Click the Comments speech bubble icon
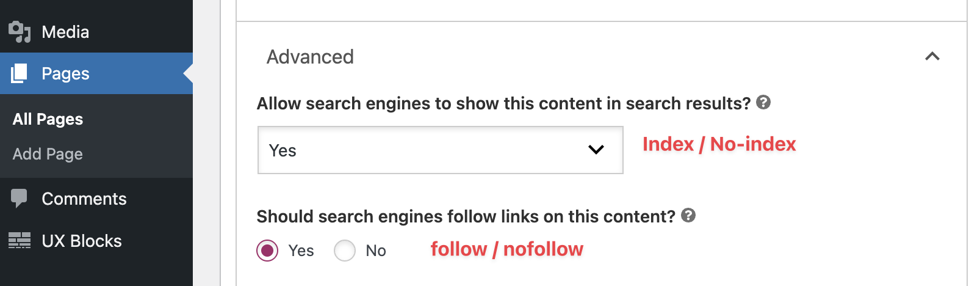The image size is (980, 286). (20, 199)
